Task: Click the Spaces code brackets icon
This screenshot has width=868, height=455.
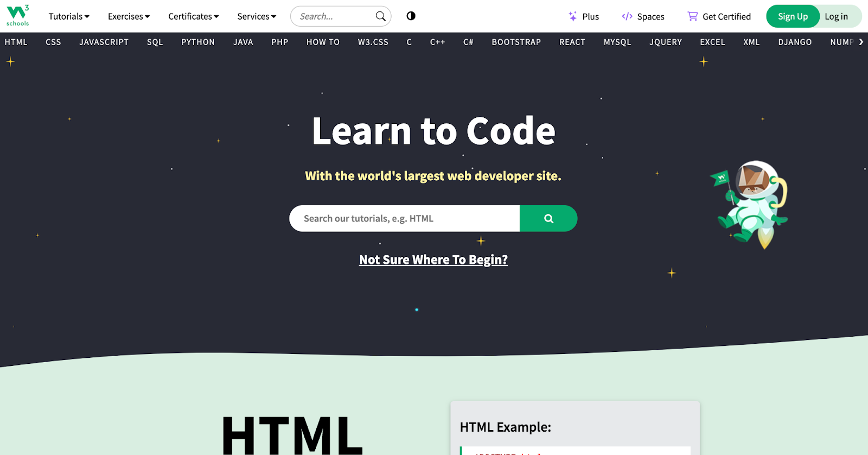Action: click(627, 16)
